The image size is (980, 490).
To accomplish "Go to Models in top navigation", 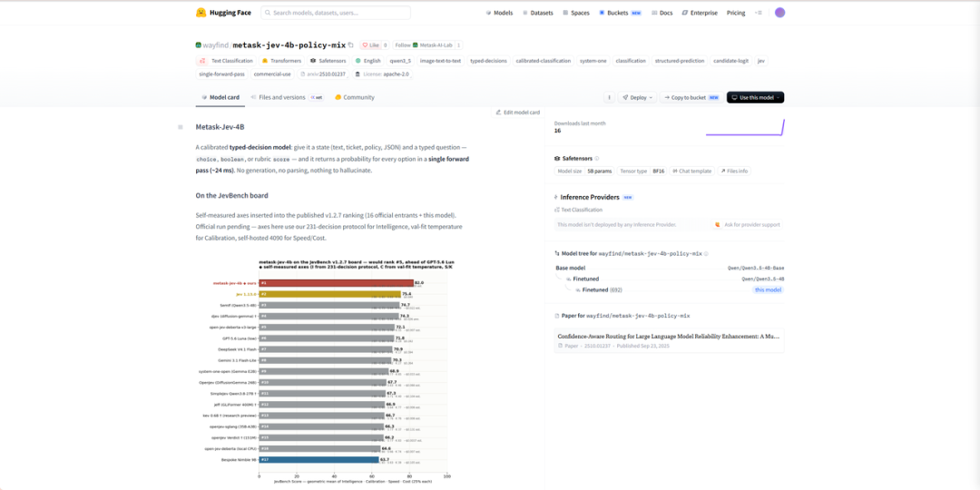I will tap(499, 13).
